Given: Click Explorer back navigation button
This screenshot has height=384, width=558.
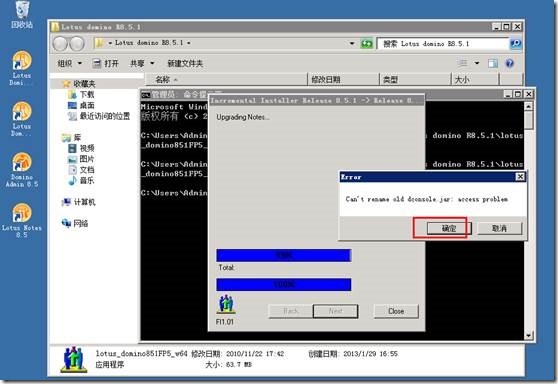Looking at the screenshot, I should (x=60, y=43).
